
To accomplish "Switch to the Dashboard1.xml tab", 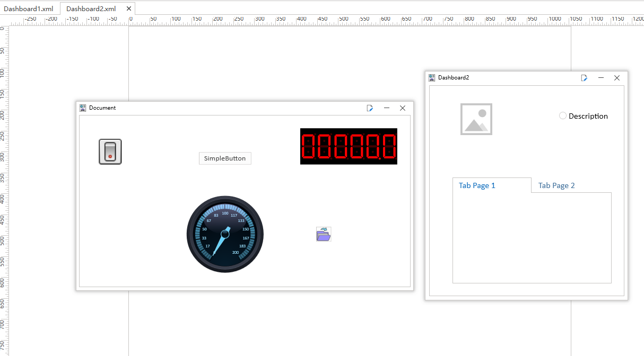I will click(29, 9).
